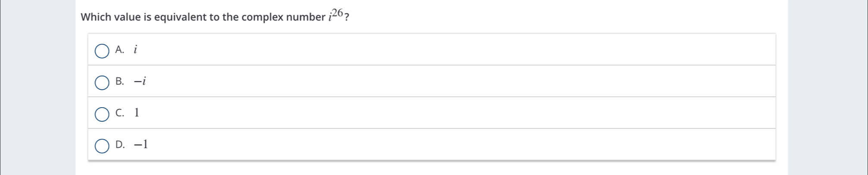
Task: Click the letter label "D."
Action: tap(120, 144)
